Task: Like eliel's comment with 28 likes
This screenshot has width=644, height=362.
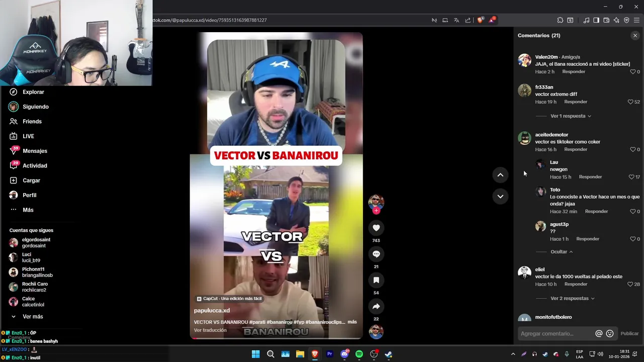Action: [x=630, y=284]
